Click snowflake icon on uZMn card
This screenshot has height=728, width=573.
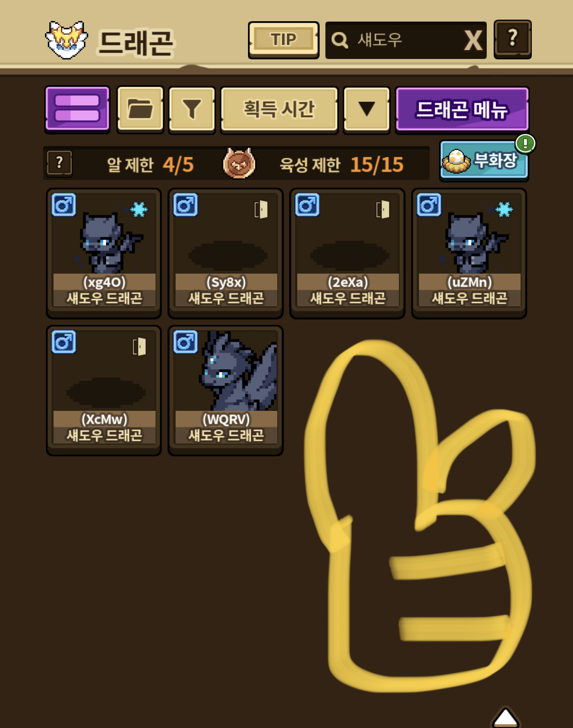click(504, 209)
